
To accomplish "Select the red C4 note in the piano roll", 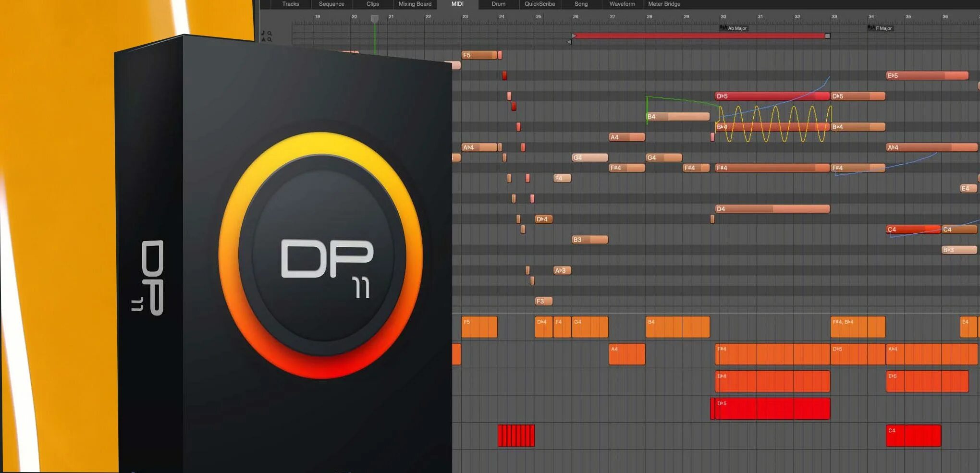I will (x=913, y=230).
